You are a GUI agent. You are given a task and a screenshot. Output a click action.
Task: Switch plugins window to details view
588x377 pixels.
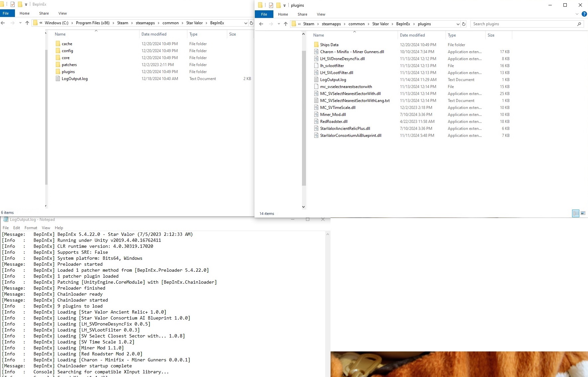(576, 213)
